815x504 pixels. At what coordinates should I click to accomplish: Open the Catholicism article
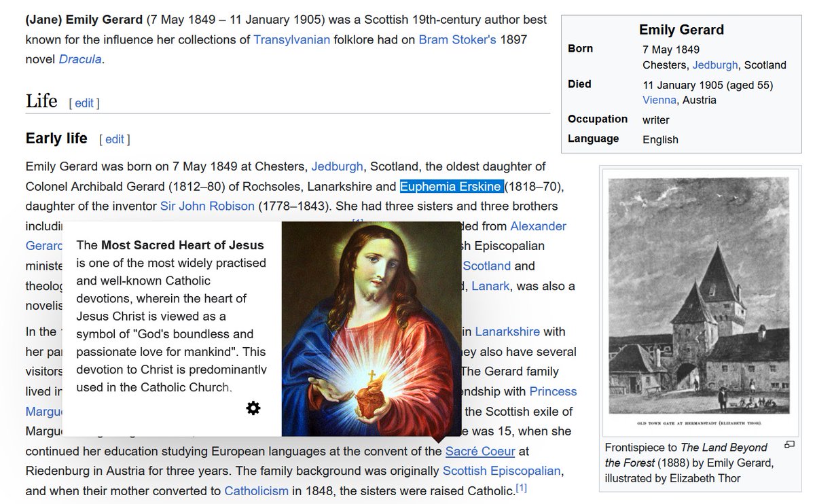coord(255,490)
